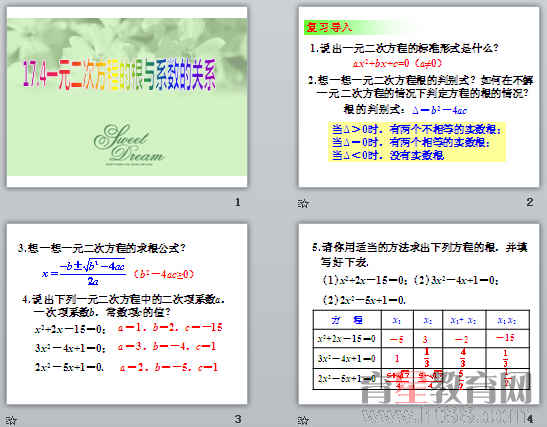This screenshot has height=427, width=547.
Task: Click the 方程 table header cell
Action: [x=347, y=320]
